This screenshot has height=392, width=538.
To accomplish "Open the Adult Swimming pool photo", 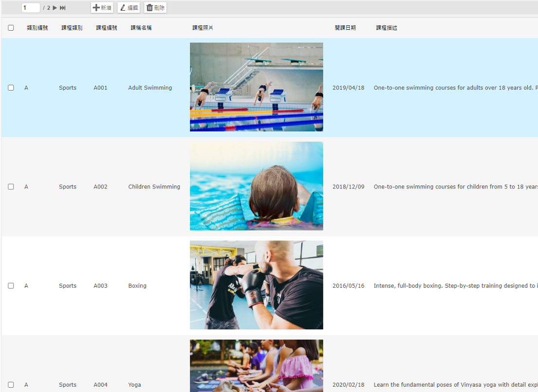I will [x=256, y=87].
